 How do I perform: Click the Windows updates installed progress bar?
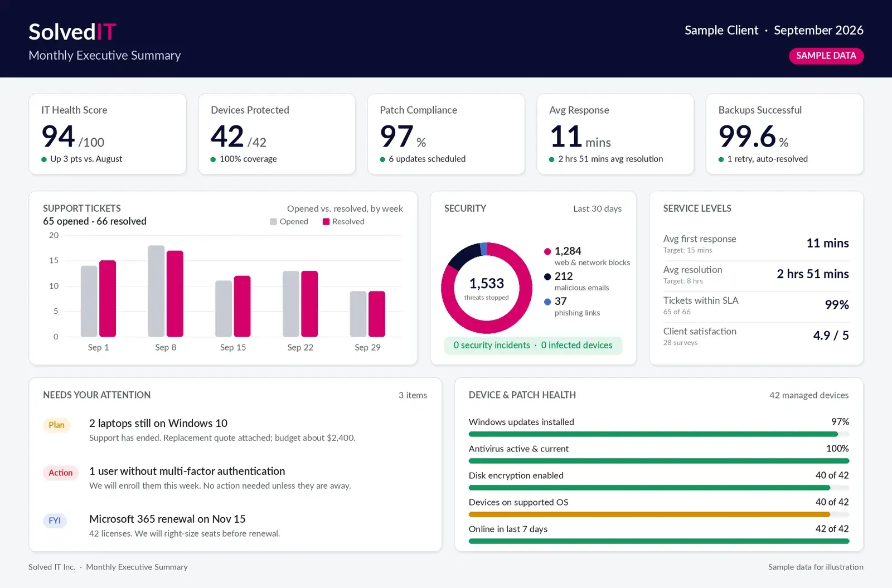tap(659, 434)
